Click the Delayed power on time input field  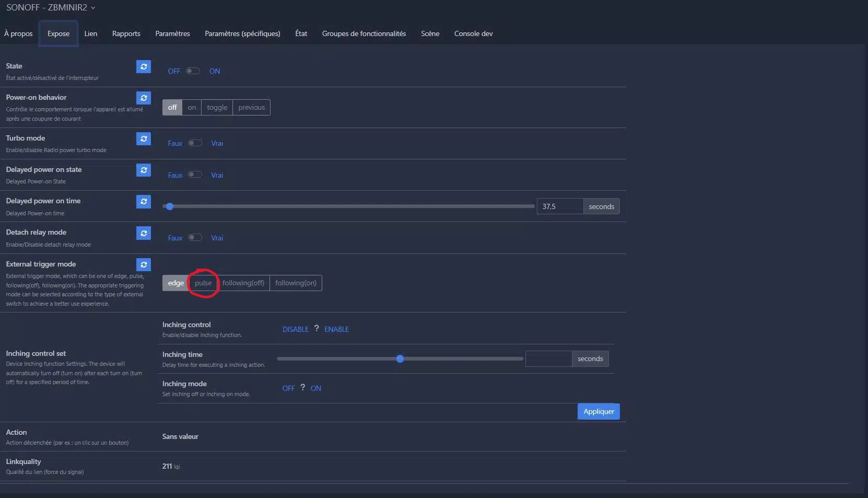(559, 207)
